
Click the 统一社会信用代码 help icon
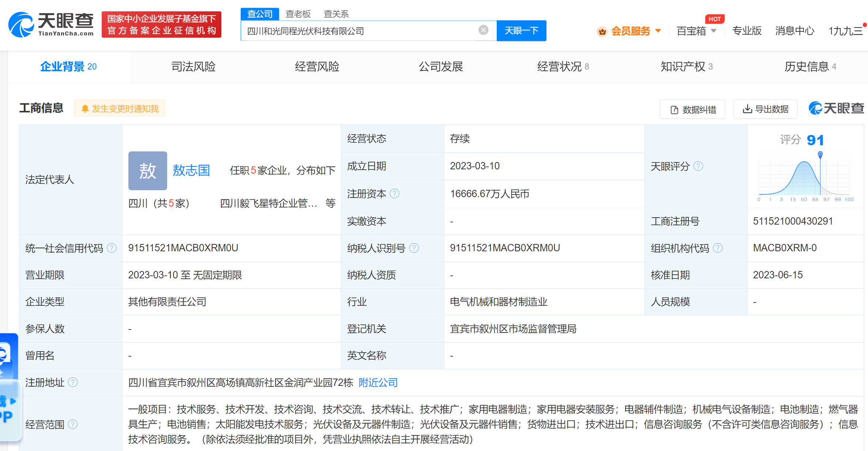click(x=112, y=248)
